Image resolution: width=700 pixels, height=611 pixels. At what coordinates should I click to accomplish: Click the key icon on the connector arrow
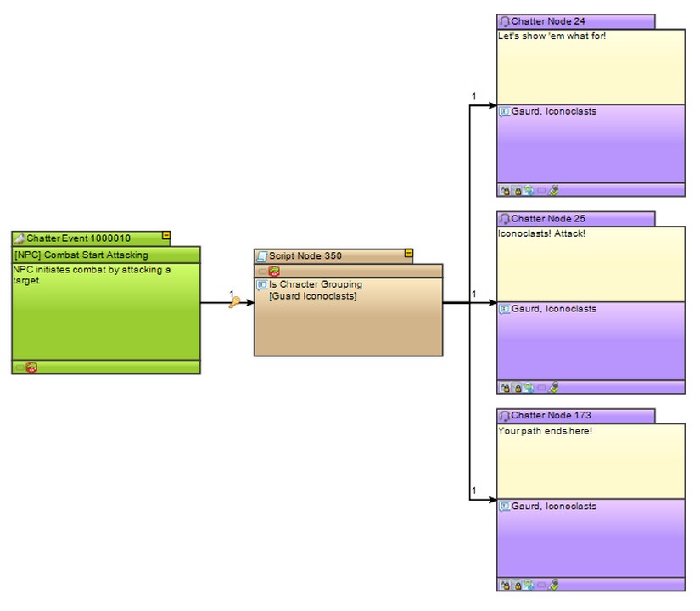click(234, 302)
